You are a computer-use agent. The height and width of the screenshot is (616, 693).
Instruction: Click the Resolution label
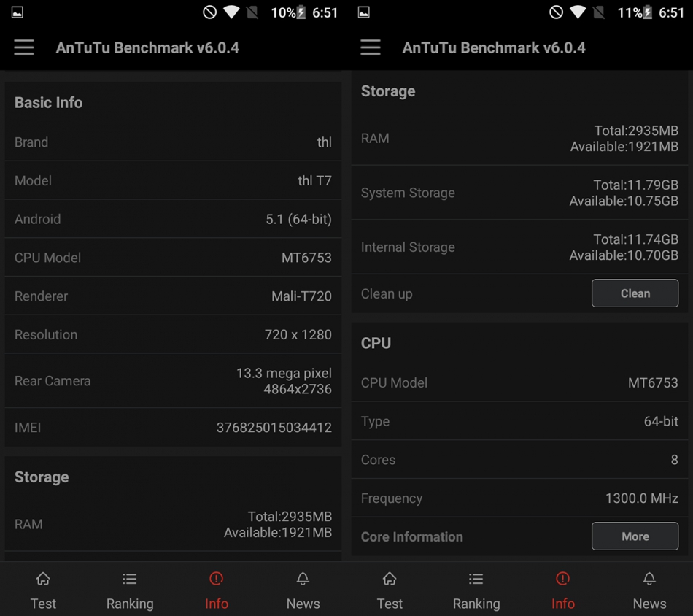pyautogui.click(x=46, y=335)
